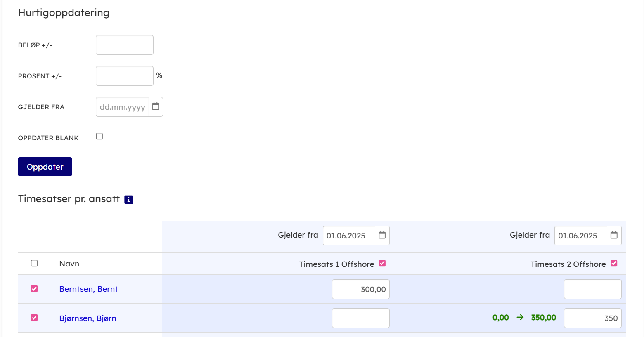Focus the Beløp +/- input field
The image size is (644, 337).
pos(125,45)
